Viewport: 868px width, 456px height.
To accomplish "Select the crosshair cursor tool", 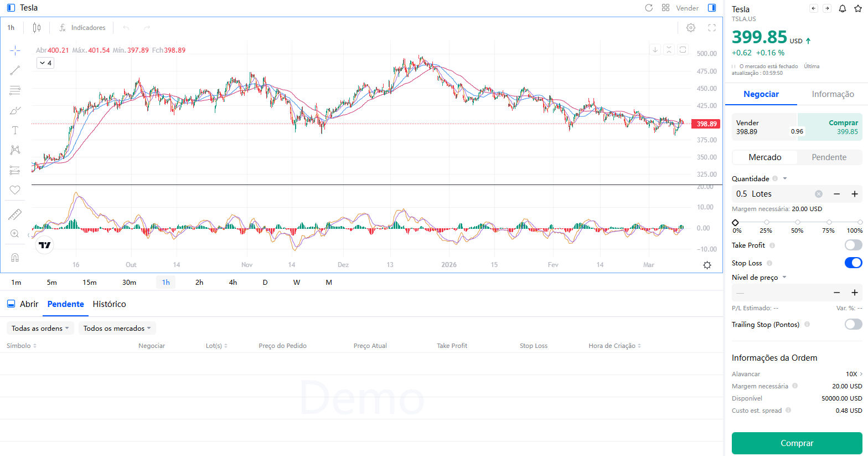I will (x=15, y=50).
